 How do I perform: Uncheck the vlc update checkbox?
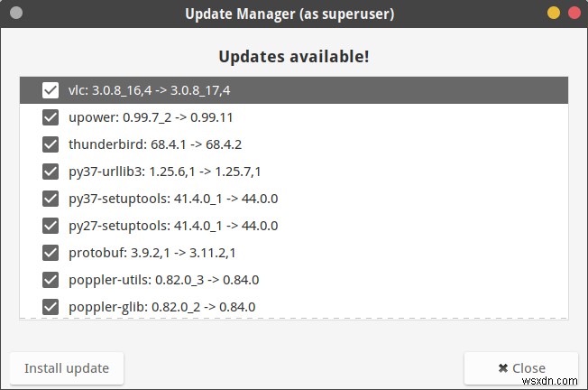pyautogui.click(x=51, y=90)
